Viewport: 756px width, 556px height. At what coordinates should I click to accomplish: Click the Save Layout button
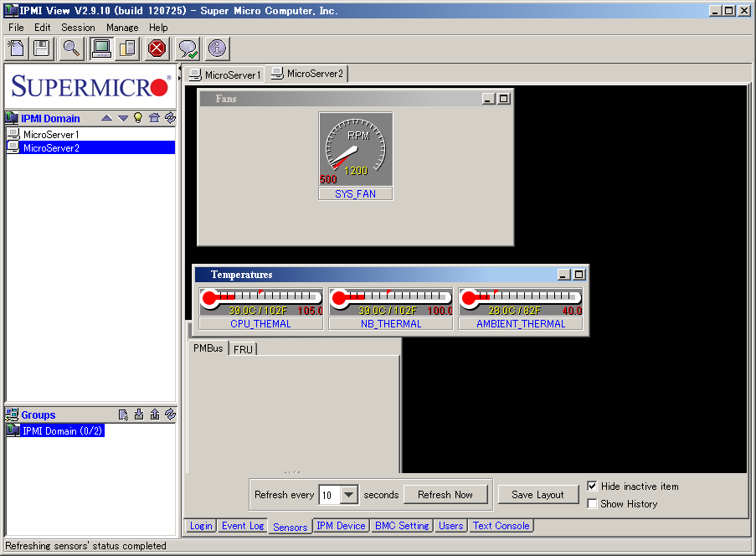538,494
